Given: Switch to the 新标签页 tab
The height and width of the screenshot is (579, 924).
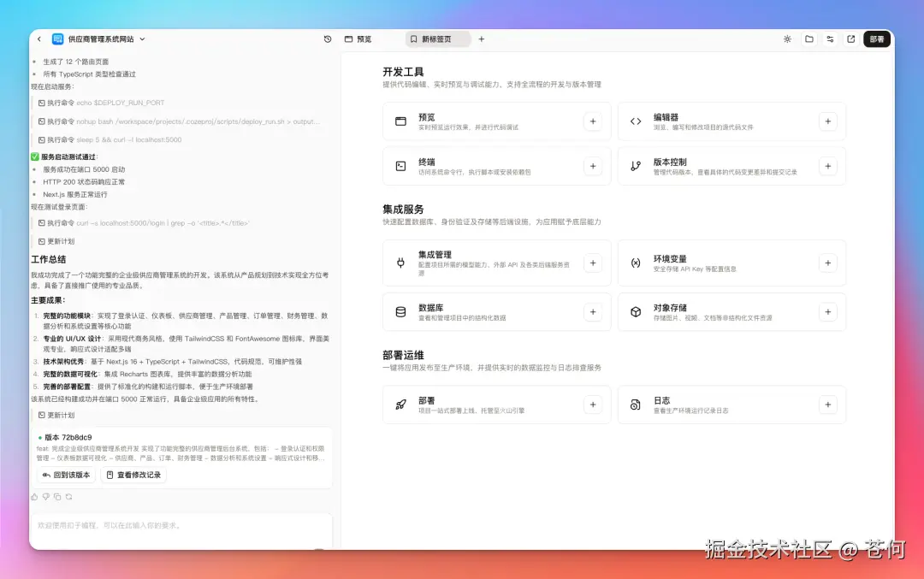Looking at the screenshot, I should coord(435,38).
